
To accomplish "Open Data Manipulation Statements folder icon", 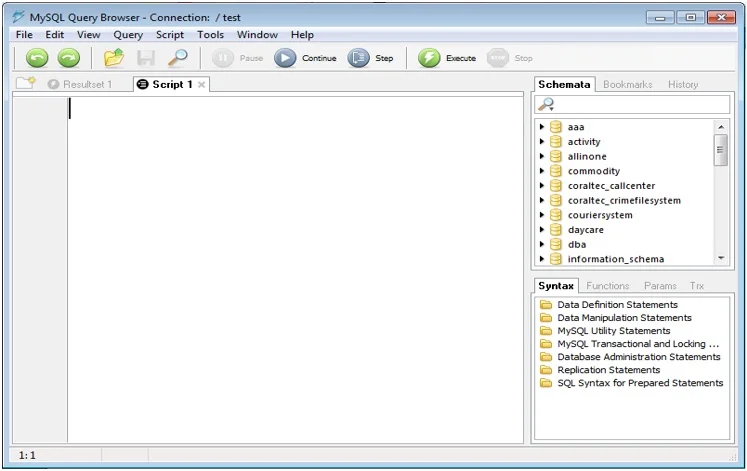I will point(545,318).
